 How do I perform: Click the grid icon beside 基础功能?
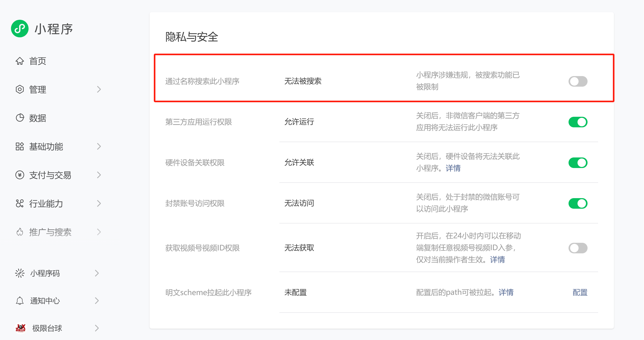tap(20, 146)
